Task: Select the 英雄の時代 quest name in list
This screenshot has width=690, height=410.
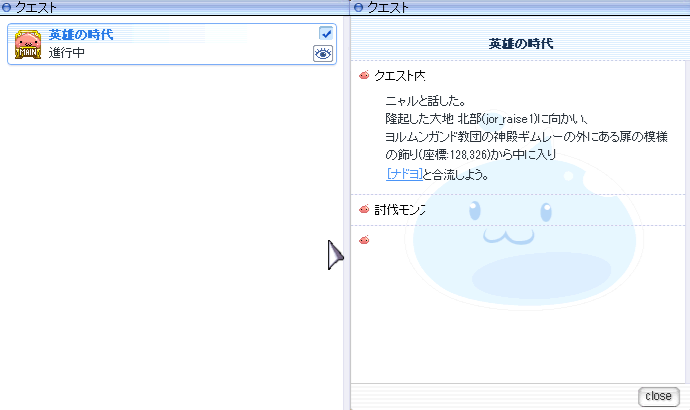Action: click(81, 35)
